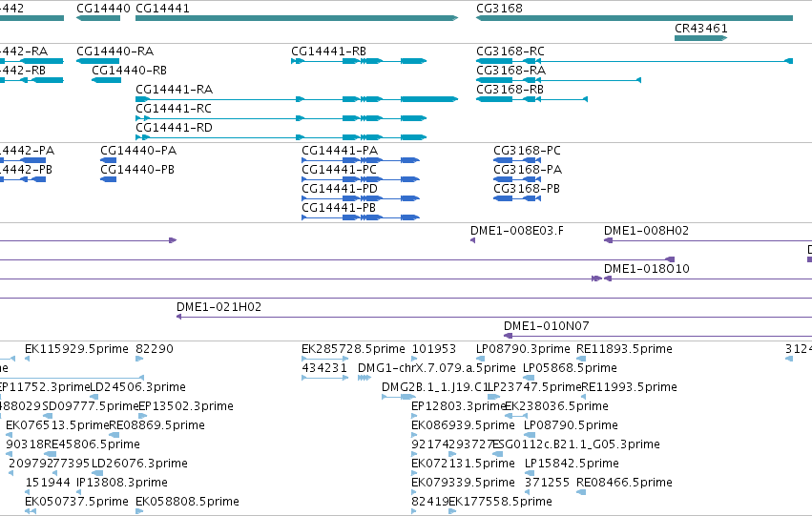Select the CG14441 gene bar
Viewport: 812px width, 516px height.
coord(297,18)
